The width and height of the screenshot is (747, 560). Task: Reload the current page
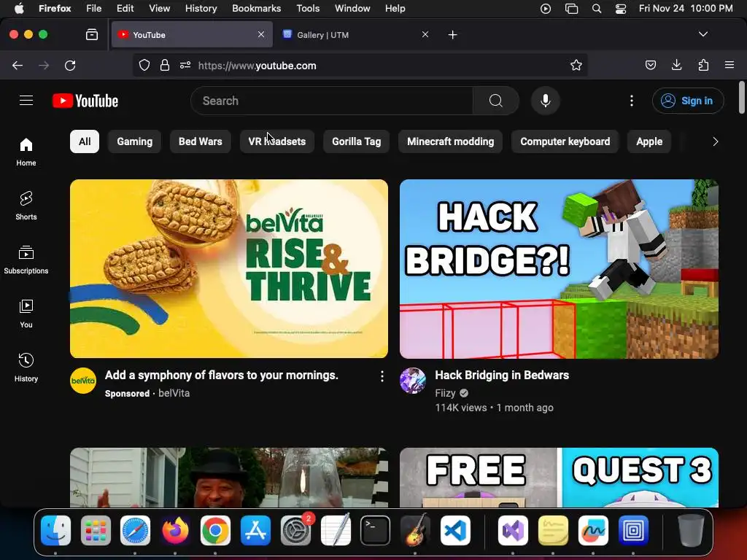(x=70, y=65)
